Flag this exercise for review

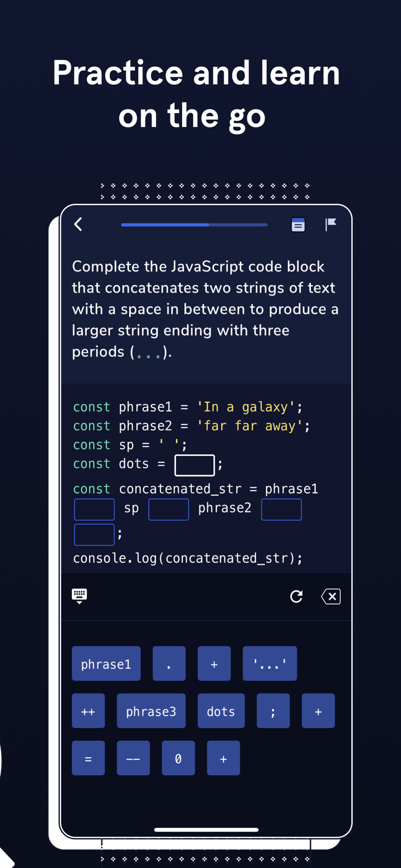pyautogui.click(x=331, y=225)
